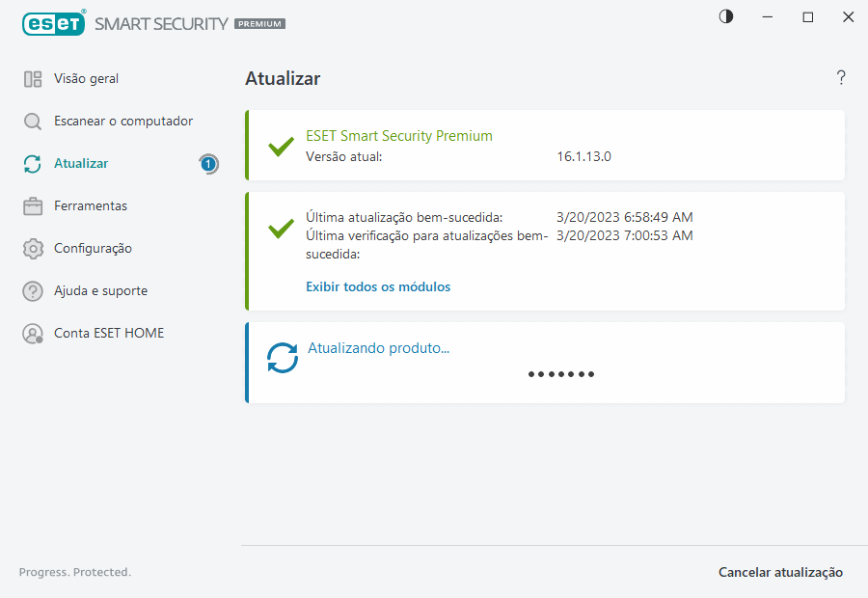Open the Exibir todos os módulos link
The image size is (868, 598).
pyautogui.click(x=378, y=286)
